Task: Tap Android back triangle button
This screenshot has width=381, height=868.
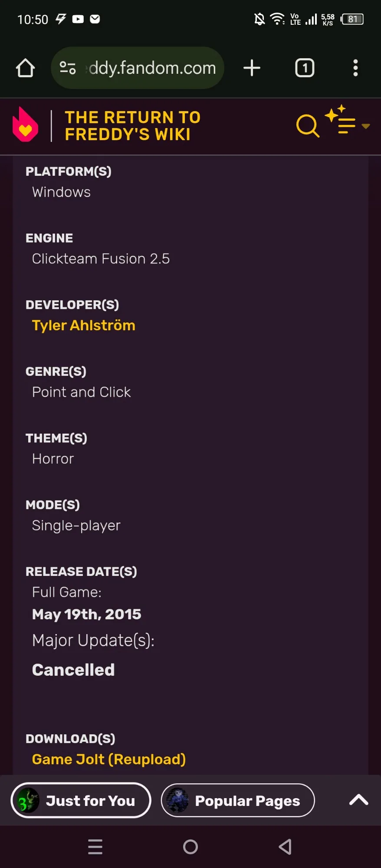Action: [285, 847]
